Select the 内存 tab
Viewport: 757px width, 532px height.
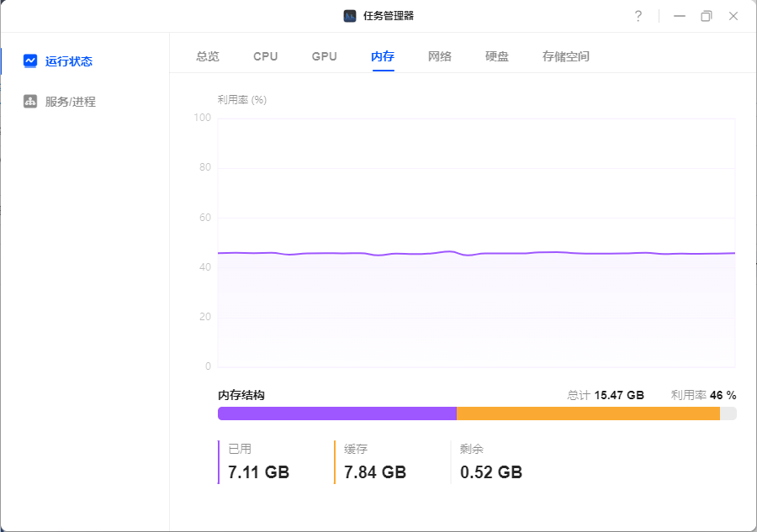[x=383, y=56]
